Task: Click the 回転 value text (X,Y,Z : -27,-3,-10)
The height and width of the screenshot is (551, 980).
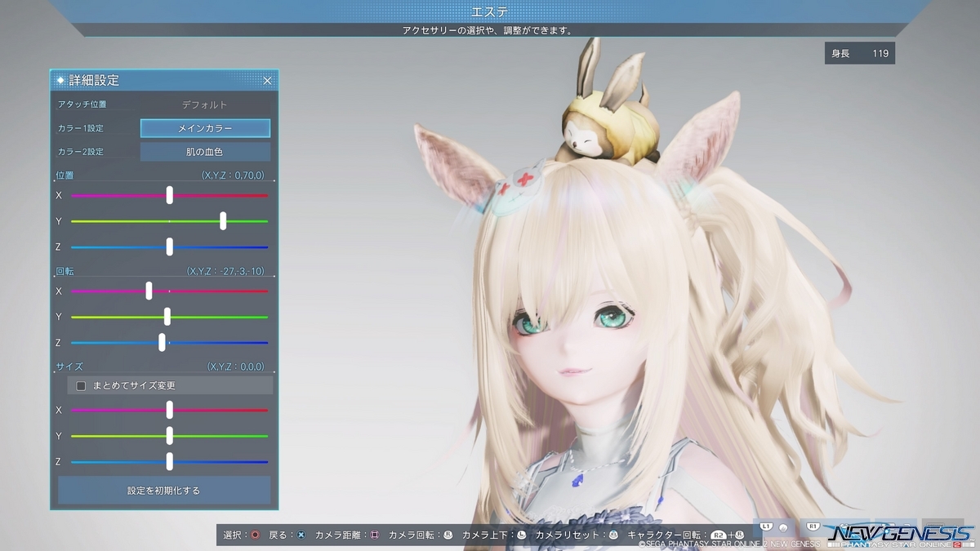Action: click(x=225, y=271)
